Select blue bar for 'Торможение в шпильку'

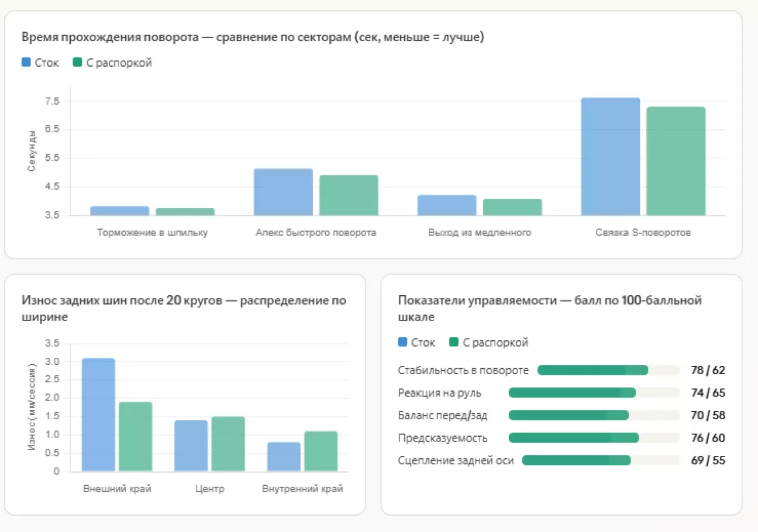click(119, 211)
